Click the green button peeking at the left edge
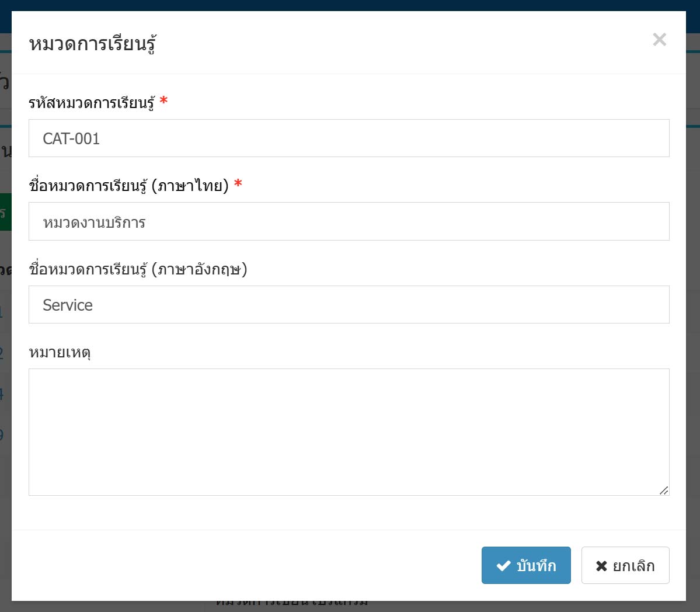The width and height of the screenshot is (700, 612). [5, 212]
